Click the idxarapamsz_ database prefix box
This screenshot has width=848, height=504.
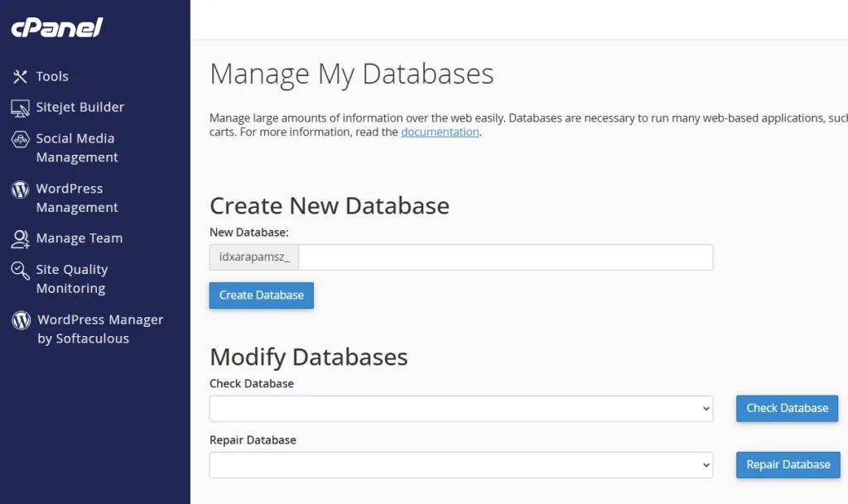(x=254, y=257)
